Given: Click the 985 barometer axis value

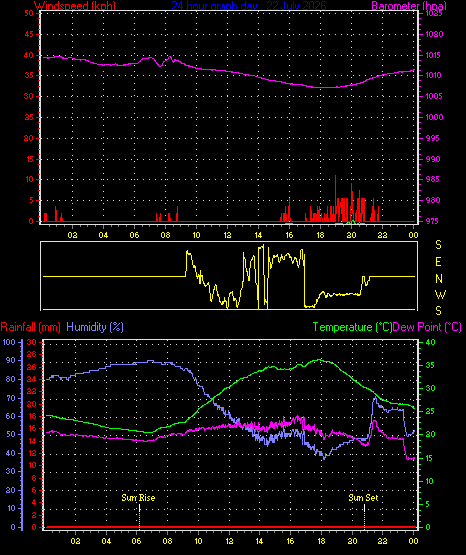Looking at the screenshot, I should pos(433,179).
